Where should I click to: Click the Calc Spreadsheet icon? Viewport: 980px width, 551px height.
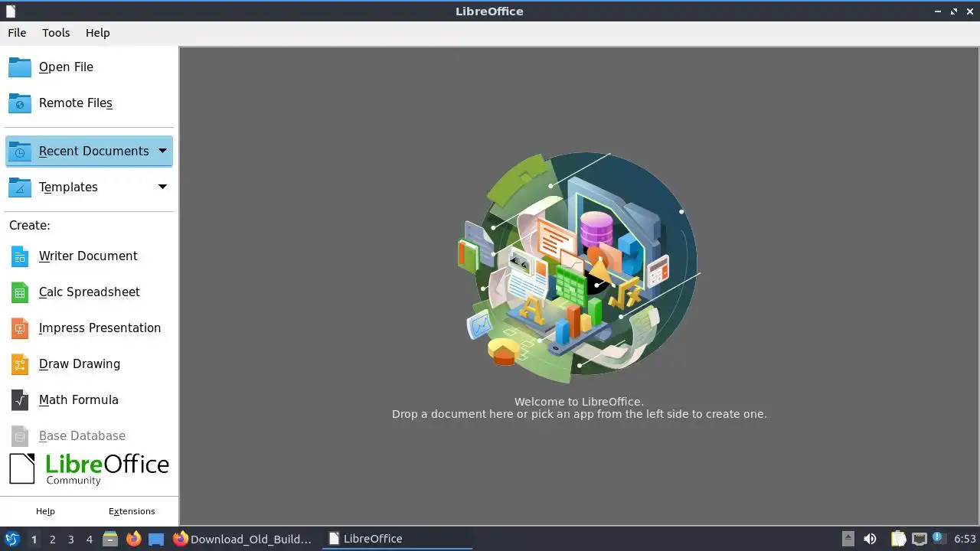pyautogui.click(x=20, y=292)
